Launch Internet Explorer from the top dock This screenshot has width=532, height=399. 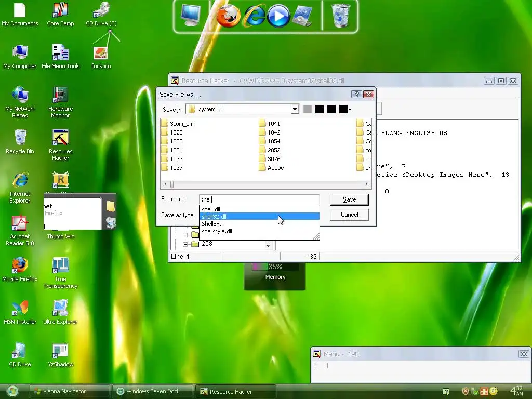(x=254, y=16)
